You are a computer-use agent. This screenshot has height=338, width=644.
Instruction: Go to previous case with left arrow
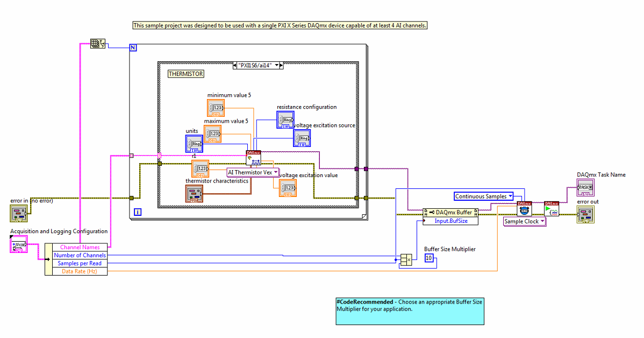[234, 65]
